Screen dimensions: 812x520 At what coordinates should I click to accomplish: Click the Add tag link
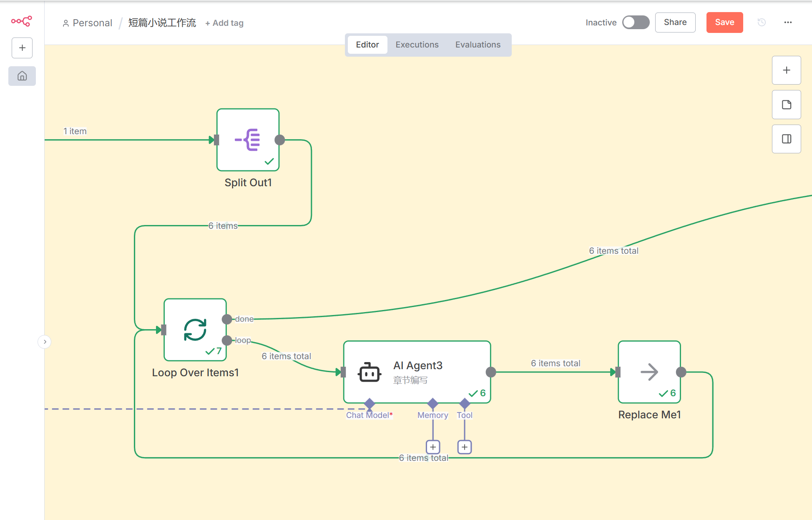click(224, 23)
